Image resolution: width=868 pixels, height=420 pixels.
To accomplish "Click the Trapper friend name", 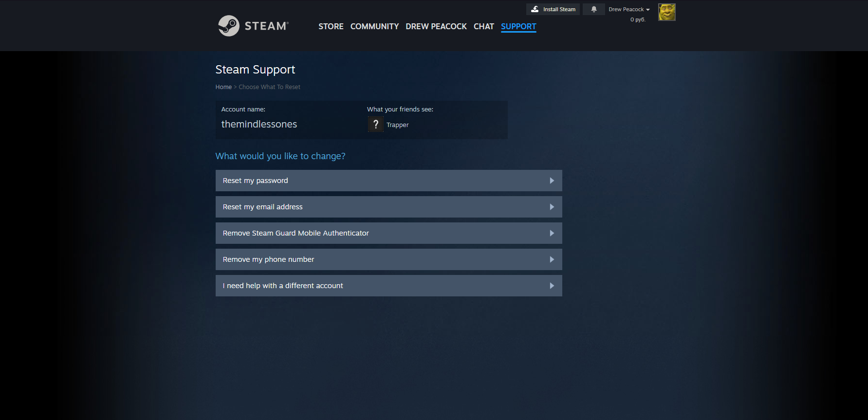I will click(x=397, y=125).
